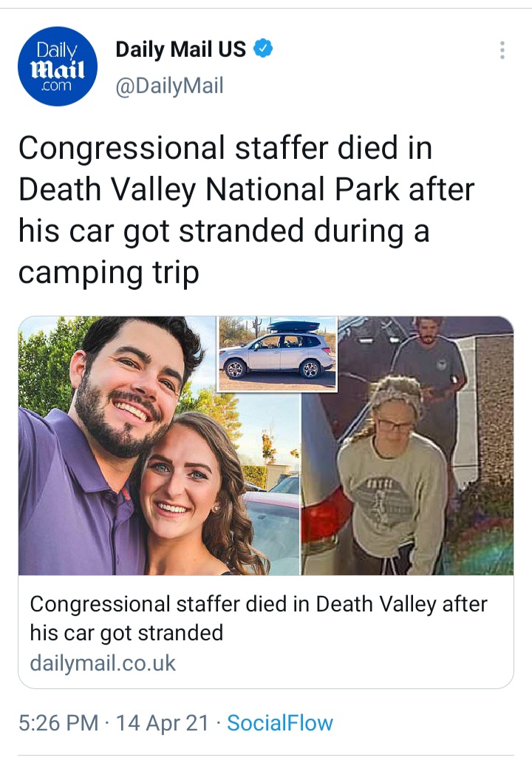532x763 pixels.
Task: Click the tweet text about Death Valley
Action: tap(246, 210)
